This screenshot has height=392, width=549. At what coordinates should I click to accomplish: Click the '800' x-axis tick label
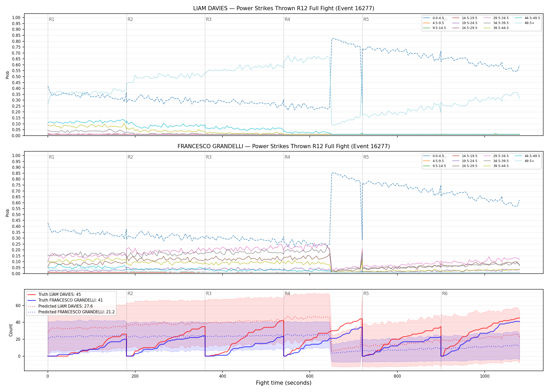pyautogui.click(x=397, y=376)
